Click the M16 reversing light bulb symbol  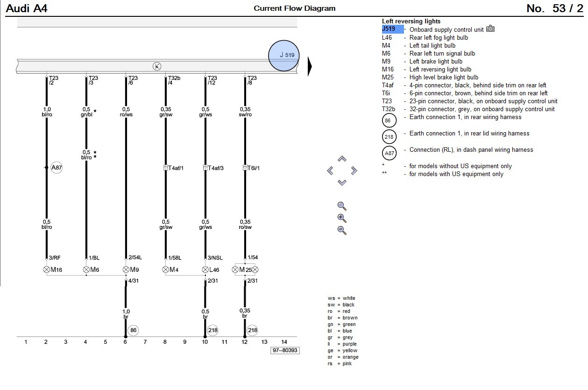[x=47, y=269]
